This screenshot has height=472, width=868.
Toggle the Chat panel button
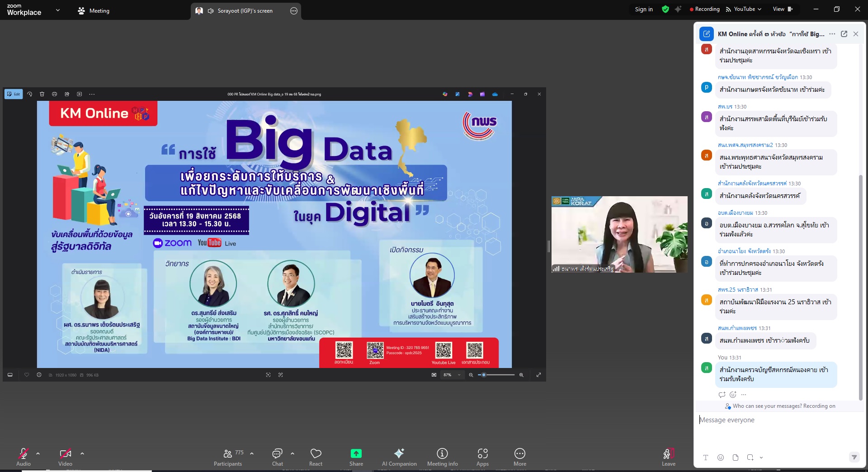[278, 457]
